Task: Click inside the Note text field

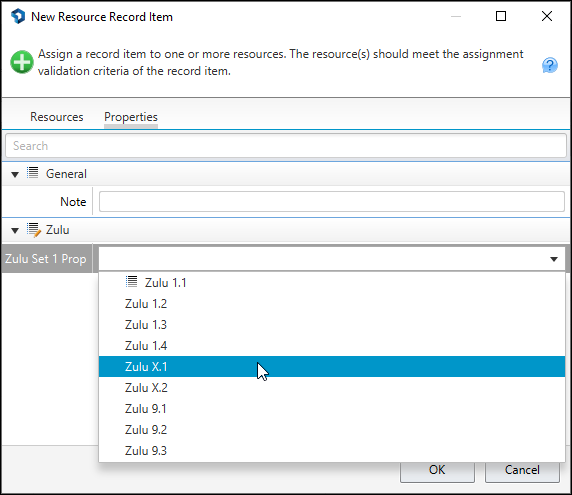Action: pos(332,201)
